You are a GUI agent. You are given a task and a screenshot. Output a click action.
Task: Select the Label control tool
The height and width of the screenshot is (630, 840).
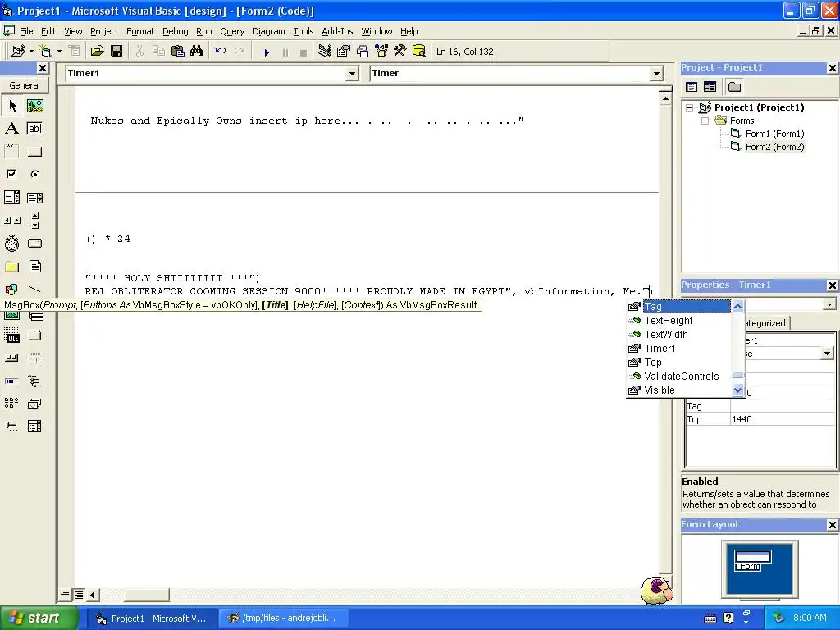click(x=11, y=129)
